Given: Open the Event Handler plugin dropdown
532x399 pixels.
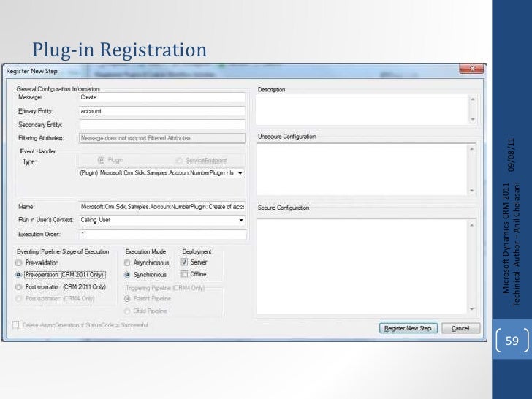Looking at the screenshot, I should pyautogui.click(x=240, y=173).
